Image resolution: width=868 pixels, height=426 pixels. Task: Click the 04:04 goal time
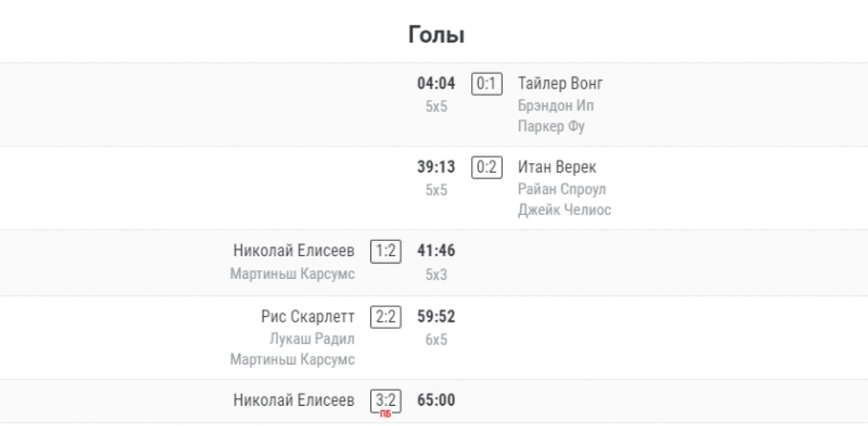(x=436, y=84)
